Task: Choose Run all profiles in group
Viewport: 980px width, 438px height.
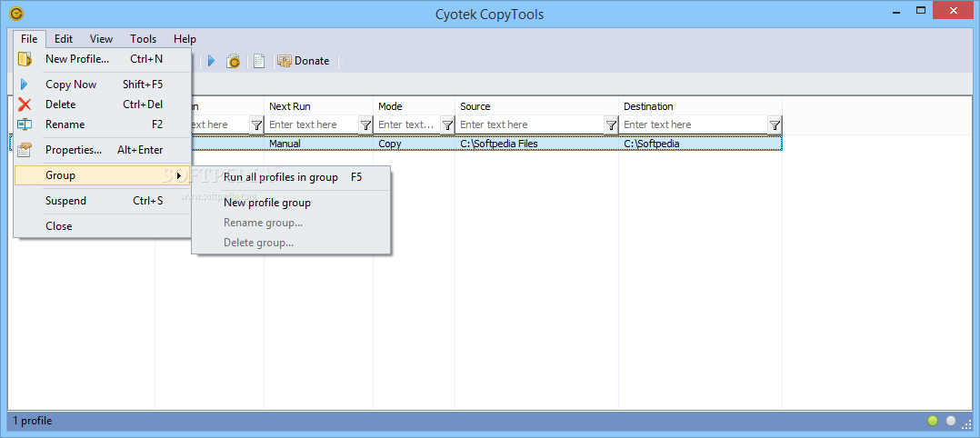Action: (x=291, y=177)
